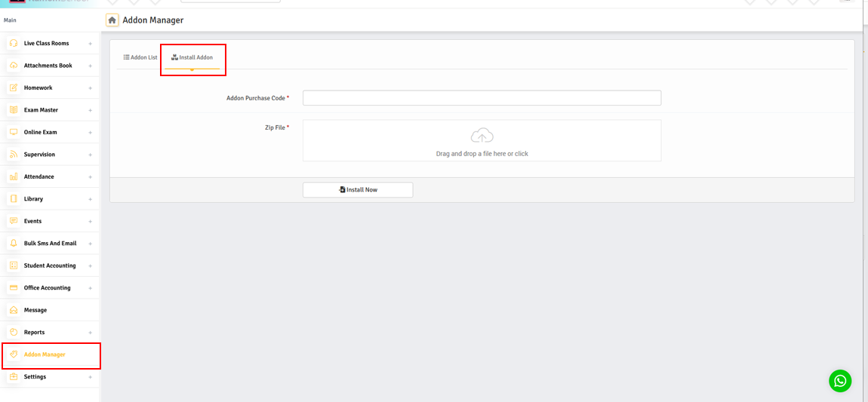Open the Message sidebar link
The height and width of the screenshot is (402, 868).
pos(35,310)
